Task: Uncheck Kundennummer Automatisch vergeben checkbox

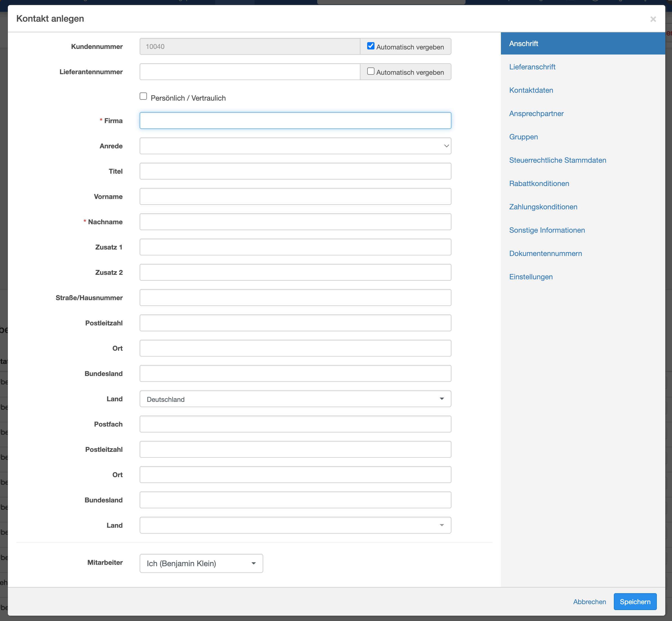Action: pos(371,46)
